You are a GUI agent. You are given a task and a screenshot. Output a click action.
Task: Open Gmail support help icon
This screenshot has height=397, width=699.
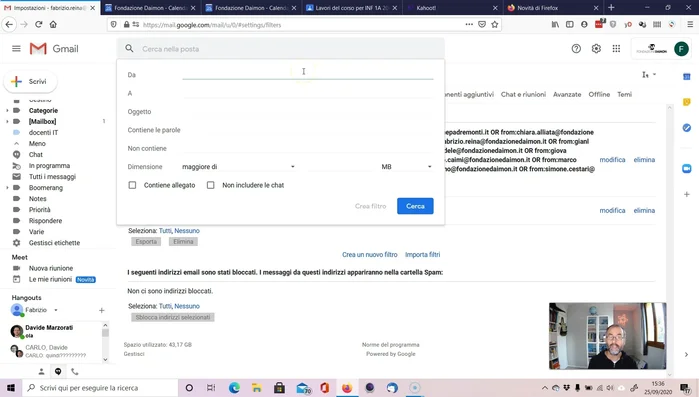576,49
